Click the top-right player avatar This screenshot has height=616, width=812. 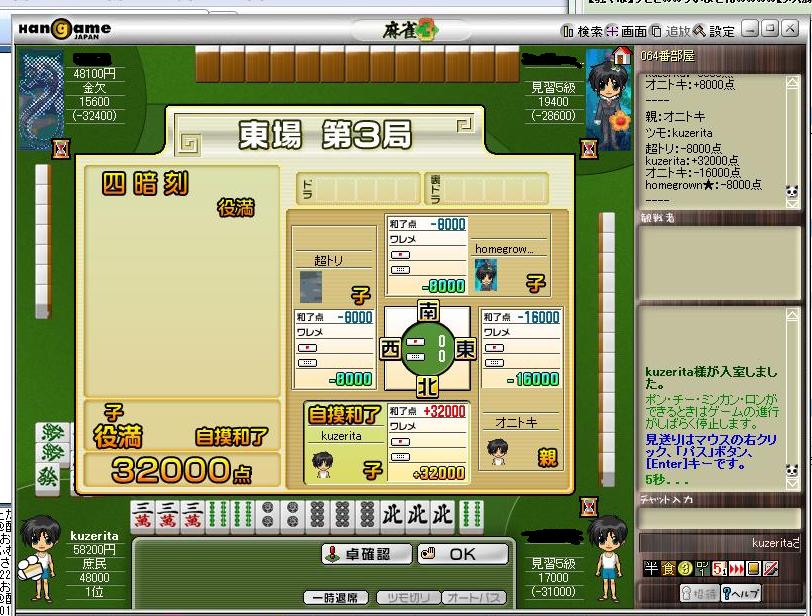(x=609, y=98)
